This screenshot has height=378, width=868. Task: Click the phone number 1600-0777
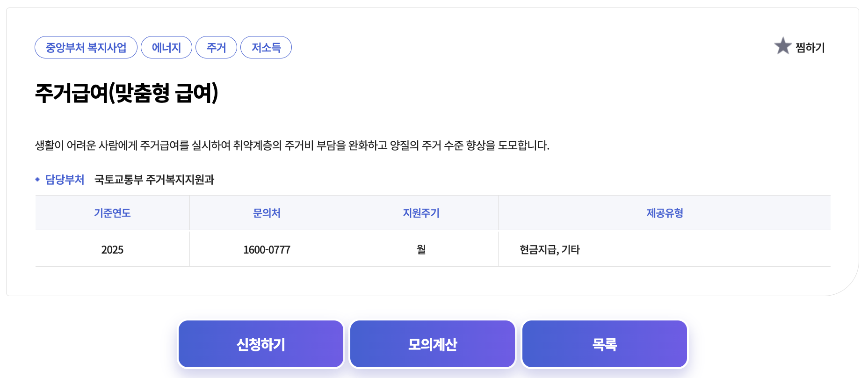pos(267,249)
